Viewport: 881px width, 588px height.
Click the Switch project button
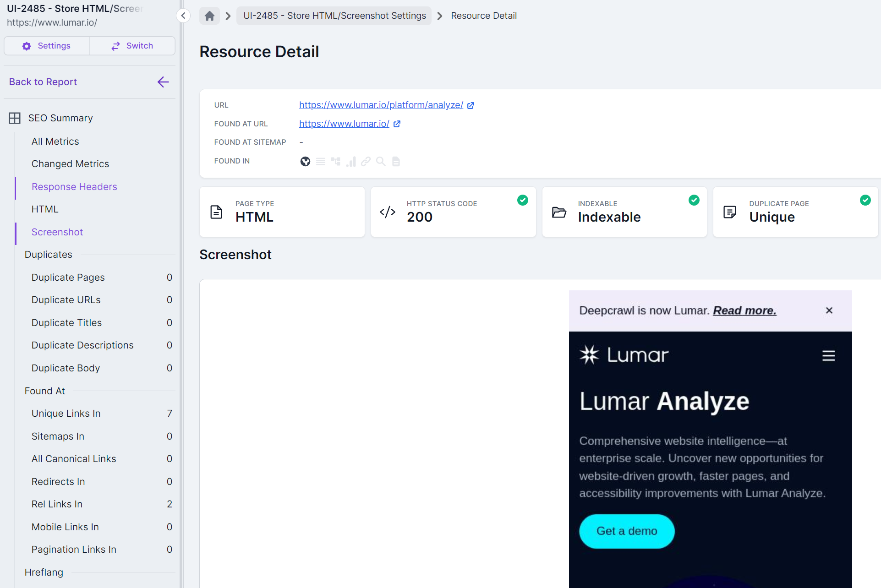(x=132, y=46)
